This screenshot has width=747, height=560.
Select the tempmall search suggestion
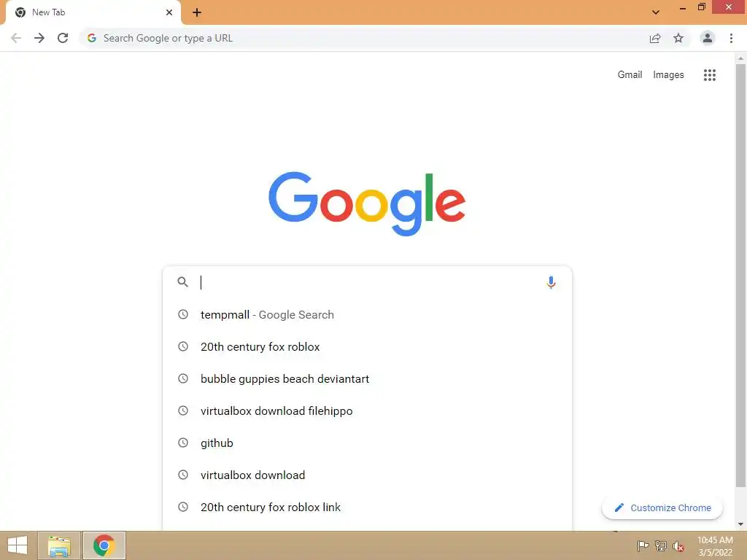click(x=367, y=314)
